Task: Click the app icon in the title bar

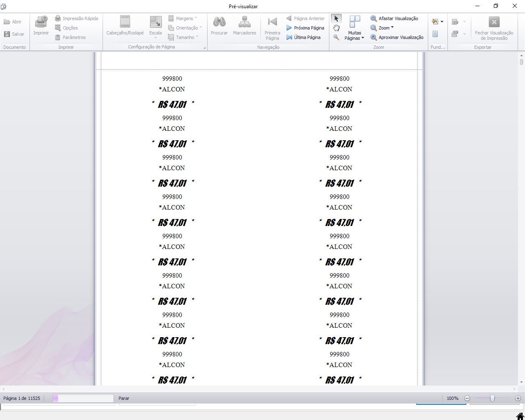Action: tap(4, 6)
